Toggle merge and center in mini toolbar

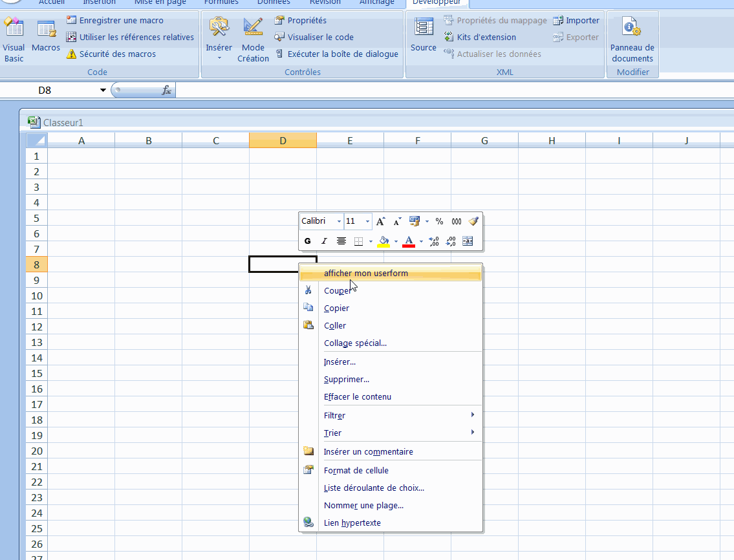tap(468, 241)
